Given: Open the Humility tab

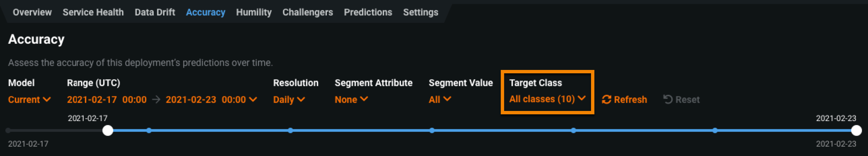Looking at the screenshot, I should 254,12.
